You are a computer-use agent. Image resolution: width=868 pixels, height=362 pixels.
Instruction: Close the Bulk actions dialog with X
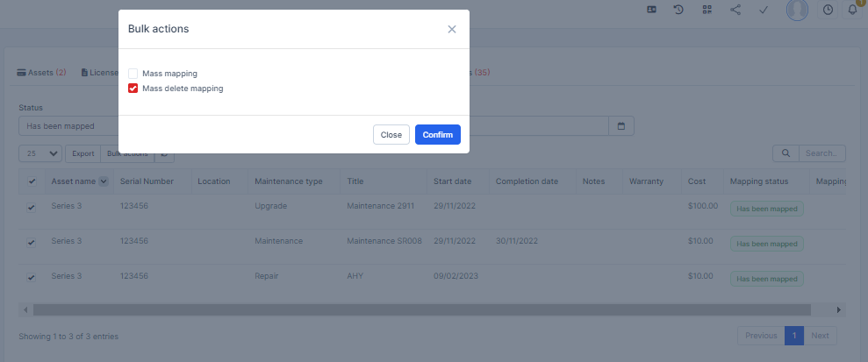click(x=452, y=29)
